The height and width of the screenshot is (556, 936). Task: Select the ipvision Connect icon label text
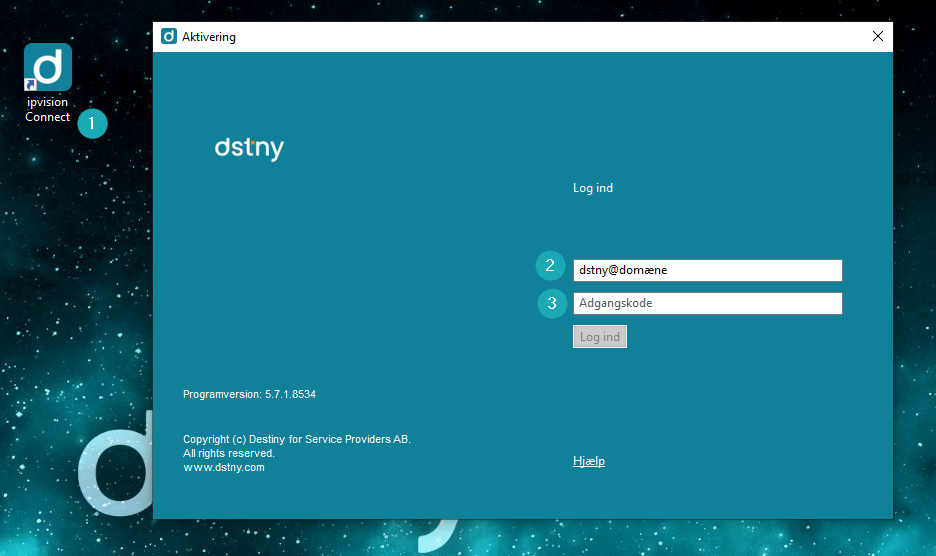(48, 109)
